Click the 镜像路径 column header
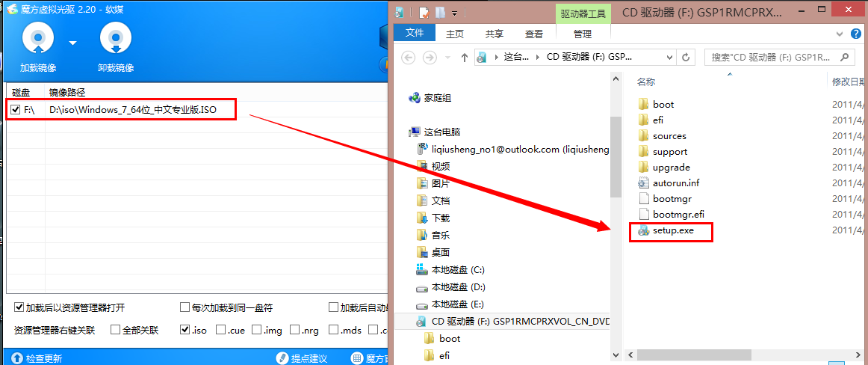The image size is (868, 365). (x=67, y=92)
